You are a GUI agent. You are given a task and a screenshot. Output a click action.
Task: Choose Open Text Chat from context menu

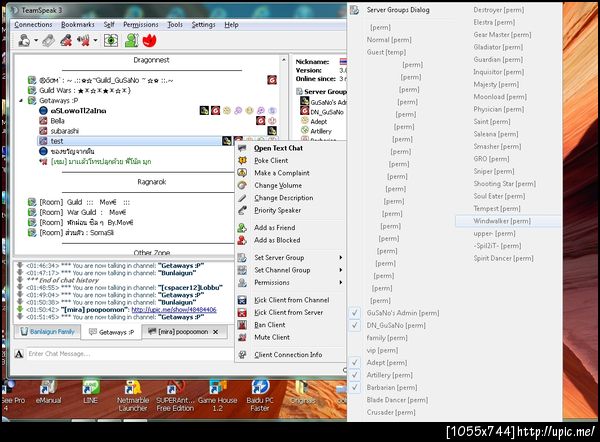290,148
